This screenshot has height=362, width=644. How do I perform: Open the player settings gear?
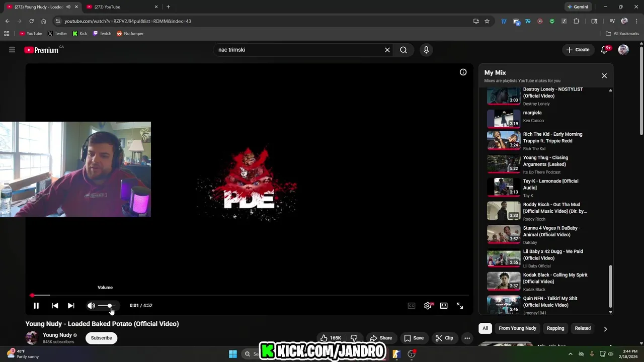(x=428, y=306)
